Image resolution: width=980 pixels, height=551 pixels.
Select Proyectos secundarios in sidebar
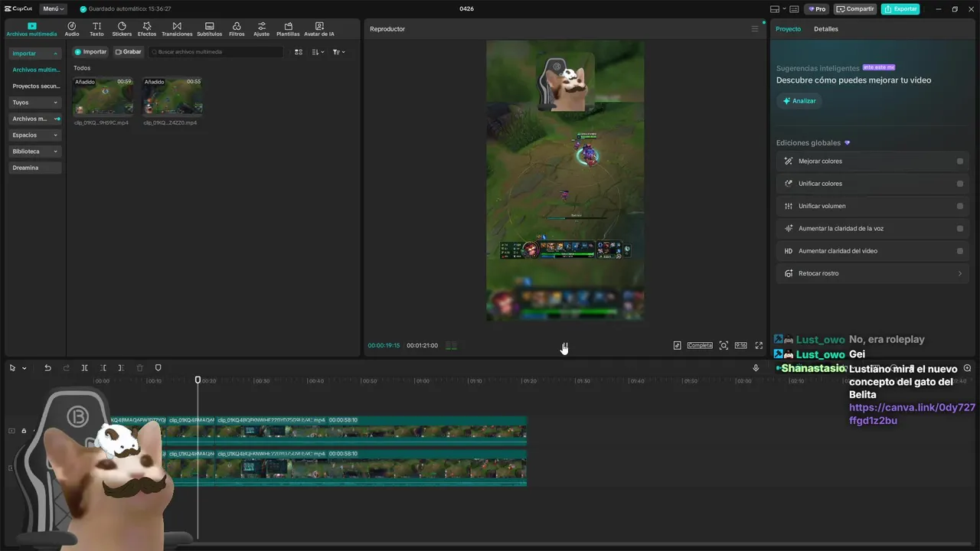tap(35, 86)
